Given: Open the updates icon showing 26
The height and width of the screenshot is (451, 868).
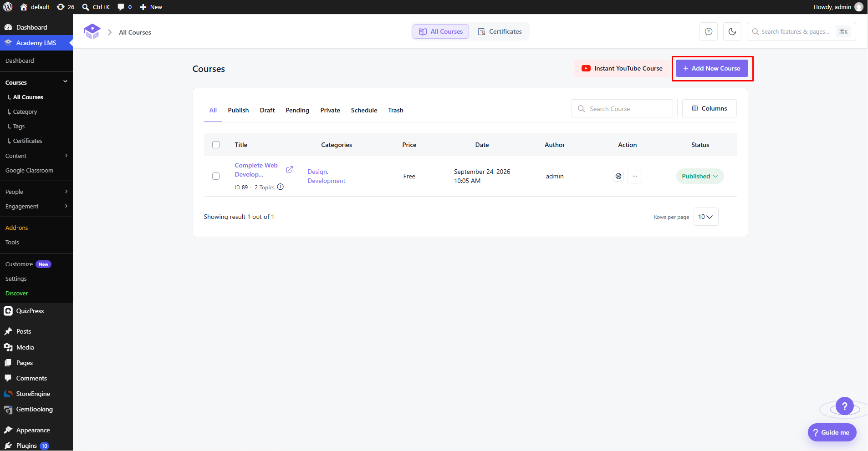Looking at the screenshot, I should click(65, 7).
